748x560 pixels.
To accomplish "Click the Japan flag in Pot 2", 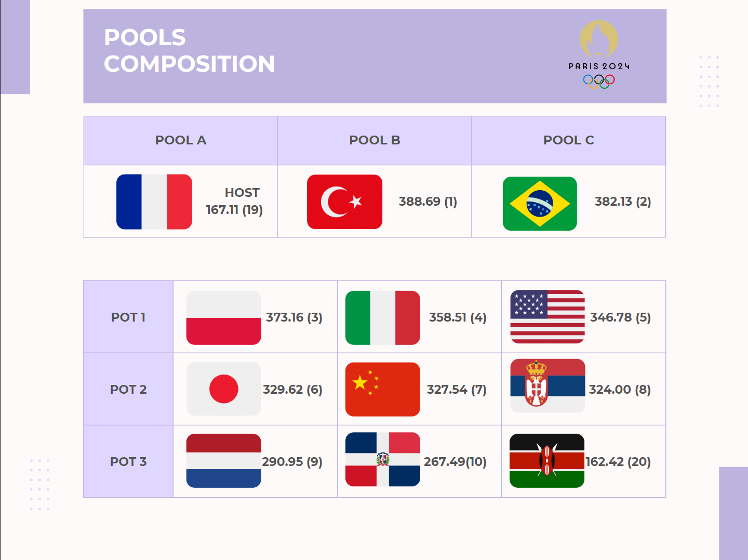I will 223,389.
